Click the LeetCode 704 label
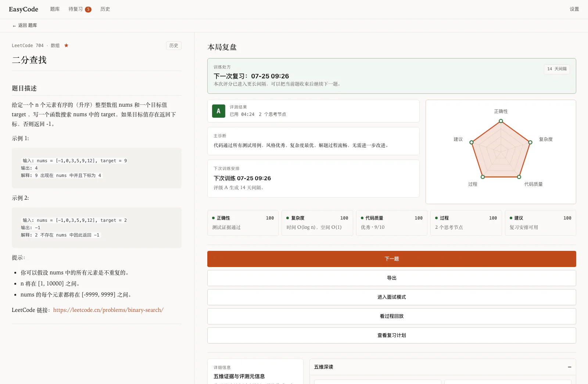Image resolution: width=588 pixels, height=384 pixels. pyautogui.click(x=28, y=46)
